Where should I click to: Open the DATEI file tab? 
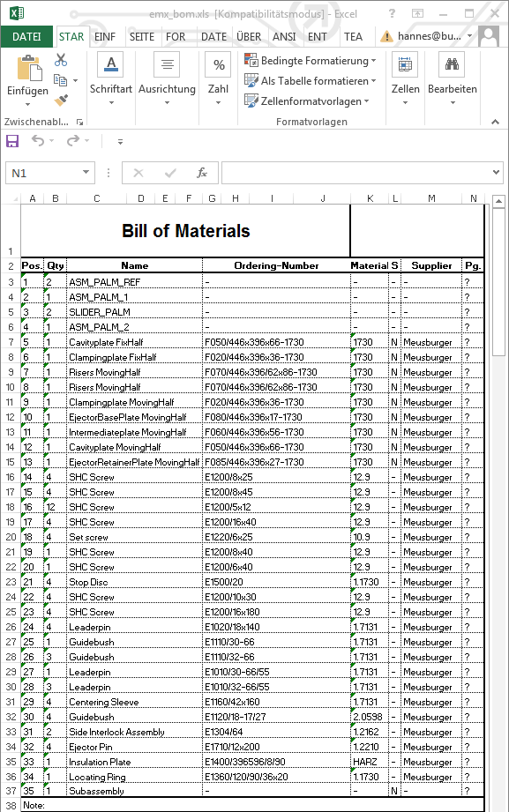tap(26, 37)
